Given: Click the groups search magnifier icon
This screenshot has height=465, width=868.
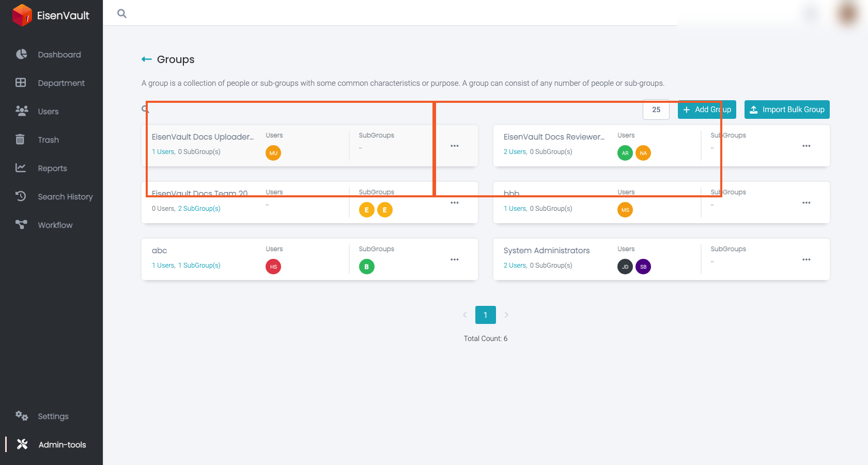Looking at the screenshot, I should point(146,109).
